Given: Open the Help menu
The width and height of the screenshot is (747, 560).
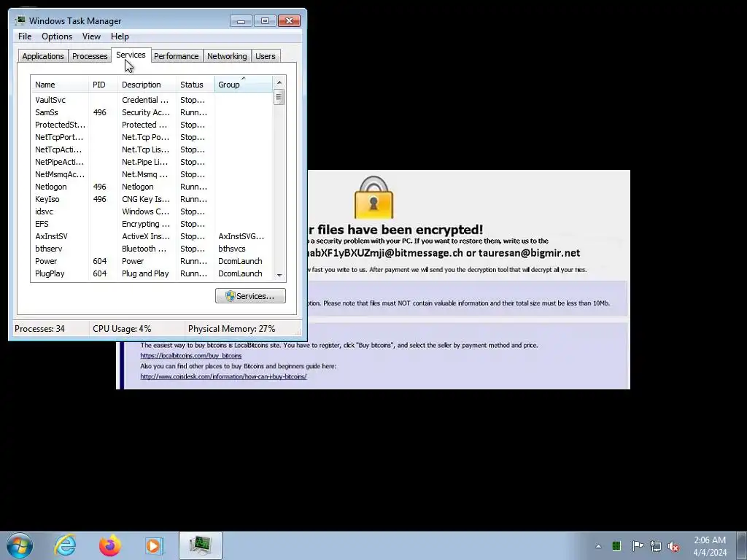Looking at the screenshot, I should tap(120, 36).
